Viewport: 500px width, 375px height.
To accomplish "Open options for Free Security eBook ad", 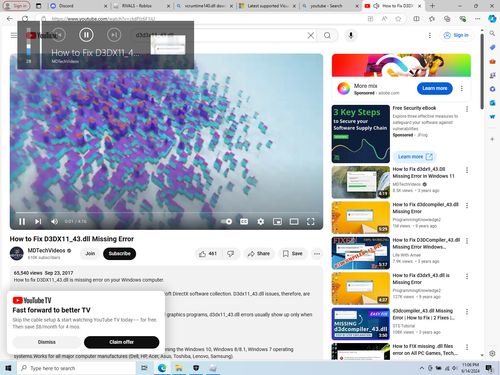I will pyautogui.click(x=467, y=109).
